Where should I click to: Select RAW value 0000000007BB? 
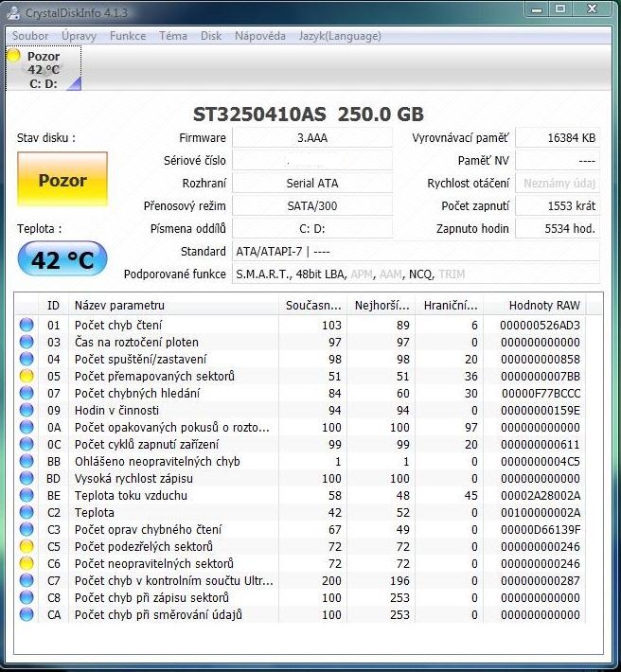pyautogui.click(x=540, y=377)
